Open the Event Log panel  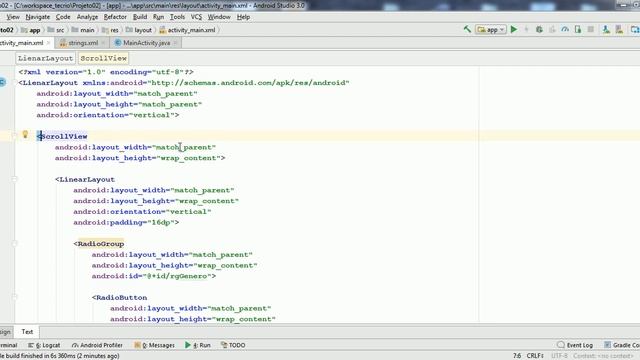(x=575, y=345)
